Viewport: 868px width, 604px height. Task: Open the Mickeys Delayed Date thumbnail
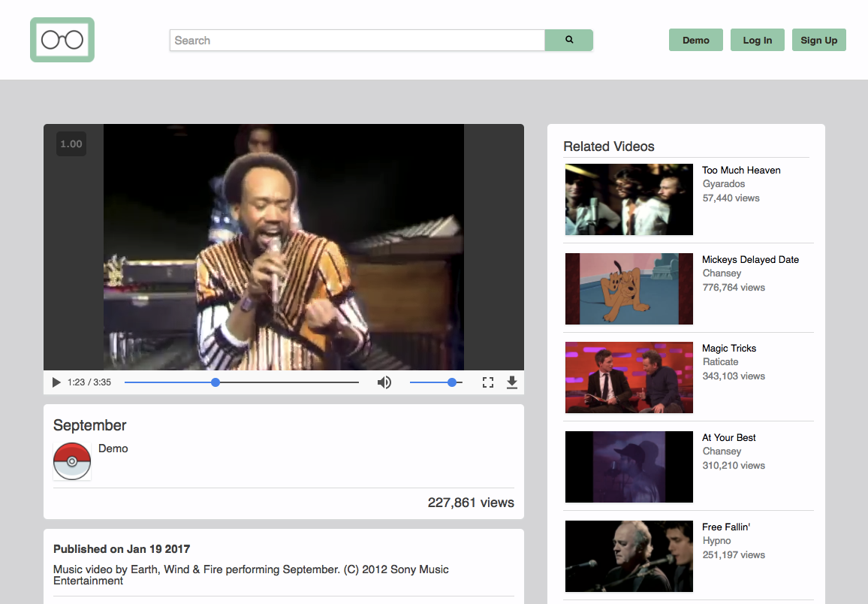629,289
